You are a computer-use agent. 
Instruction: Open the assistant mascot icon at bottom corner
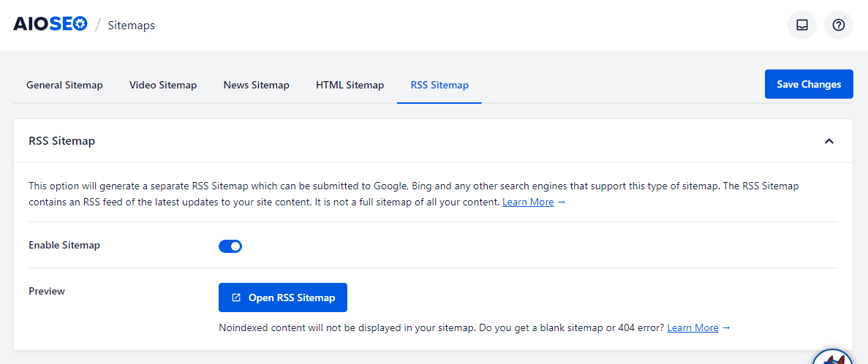click(x=833, y=357)
